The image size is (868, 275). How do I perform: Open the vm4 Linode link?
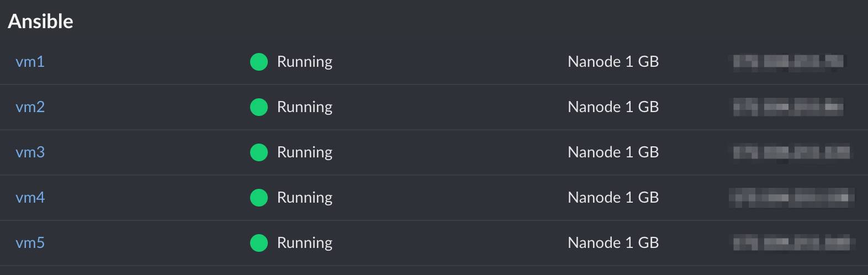pos(30,198)
